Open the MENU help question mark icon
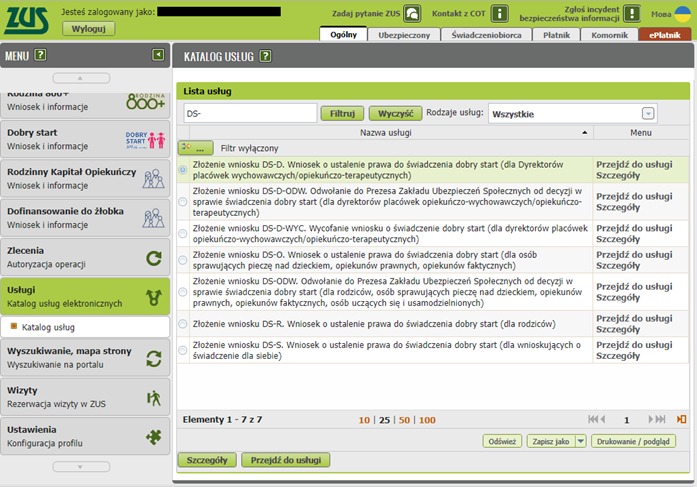 coord(40,55)
